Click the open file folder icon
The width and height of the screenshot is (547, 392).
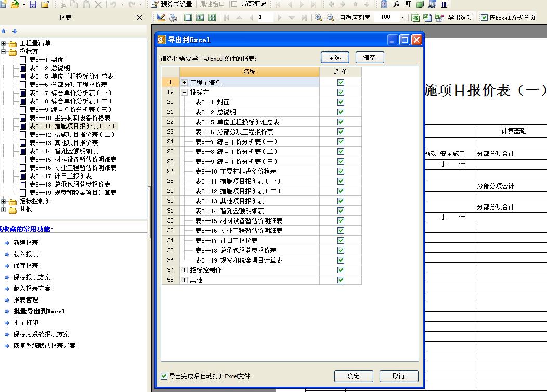[15, 4]
